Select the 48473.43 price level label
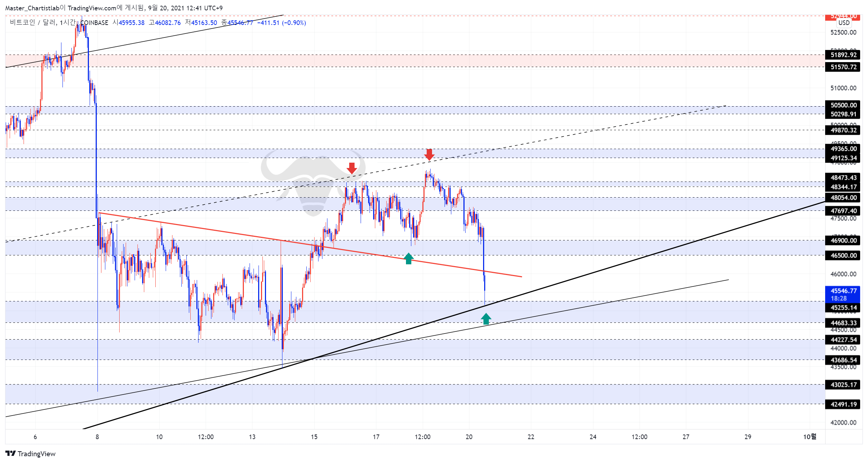The height and width of the screenshot is (463, 868). click(x=843, y=177)
